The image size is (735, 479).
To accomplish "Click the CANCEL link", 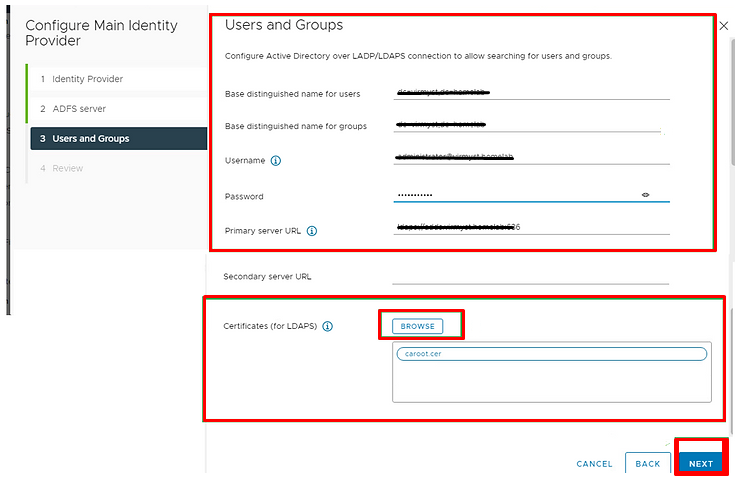I will click(594, 464).
